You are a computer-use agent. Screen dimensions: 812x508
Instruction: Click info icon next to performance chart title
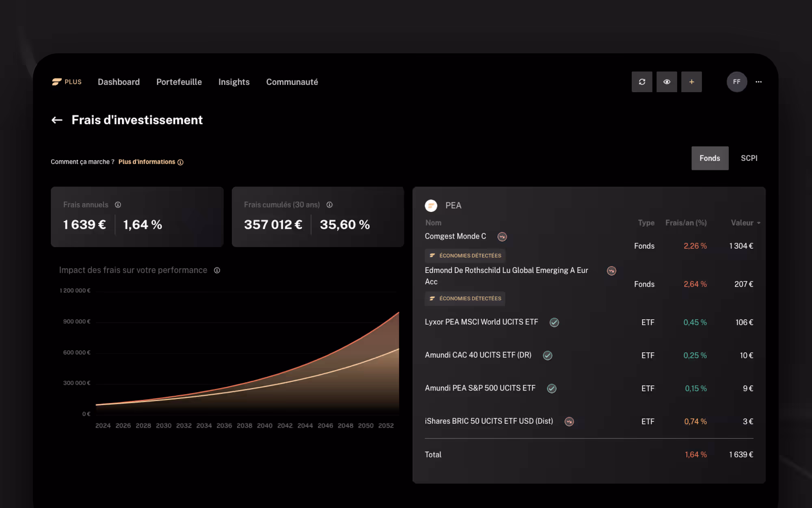pyautogui.click(x=217, y=270)
